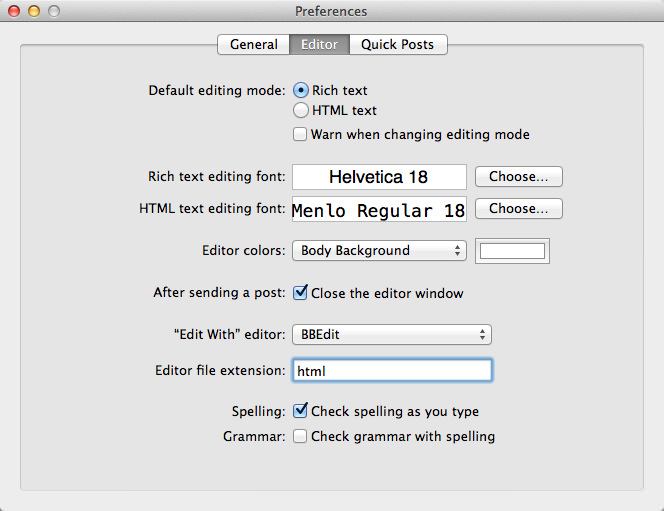Enable Check grammar with spelling
Image resolution: width=664 pixels, height=511 pixels.
300,436
